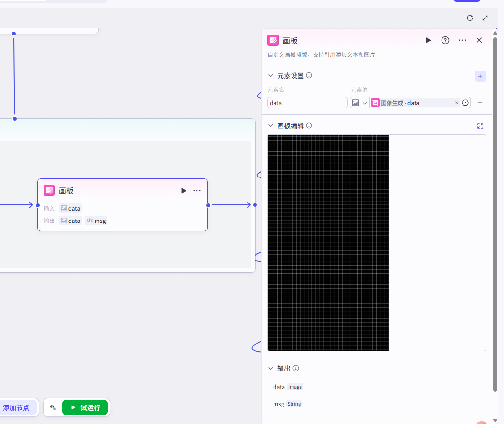Image resolution: width=504 pixels, height=424 pixels.
Task: Add a new element with plus button
Action: click(x=480, y=76)
